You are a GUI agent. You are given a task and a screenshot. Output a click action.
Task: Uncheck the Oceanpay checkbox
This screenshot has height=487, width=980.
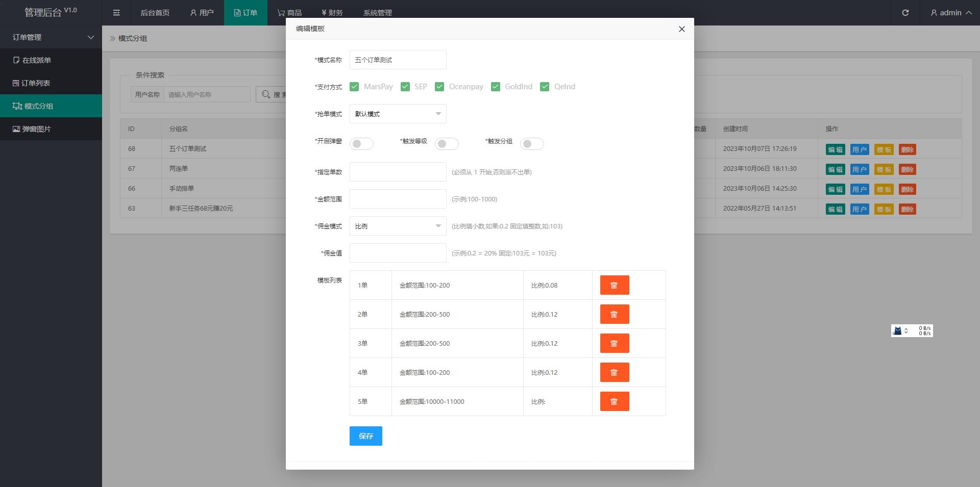pos(439,87)
